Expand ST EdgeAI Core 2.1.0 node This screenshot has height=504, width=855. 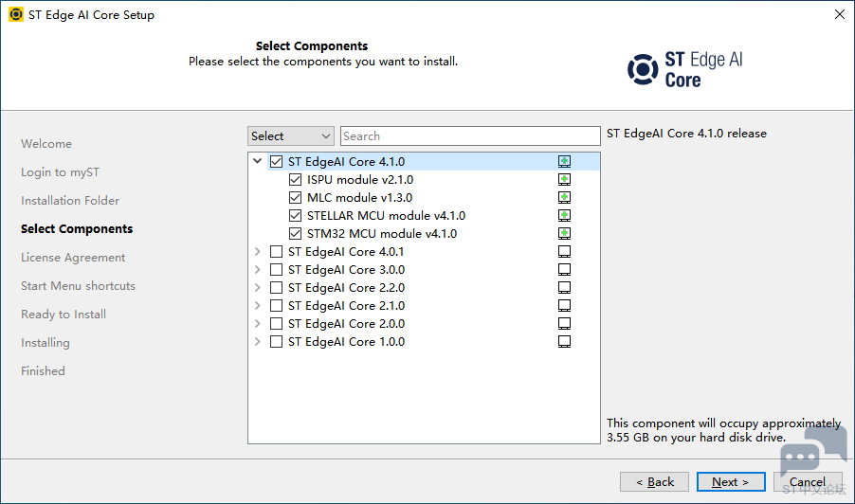(258, 306)
